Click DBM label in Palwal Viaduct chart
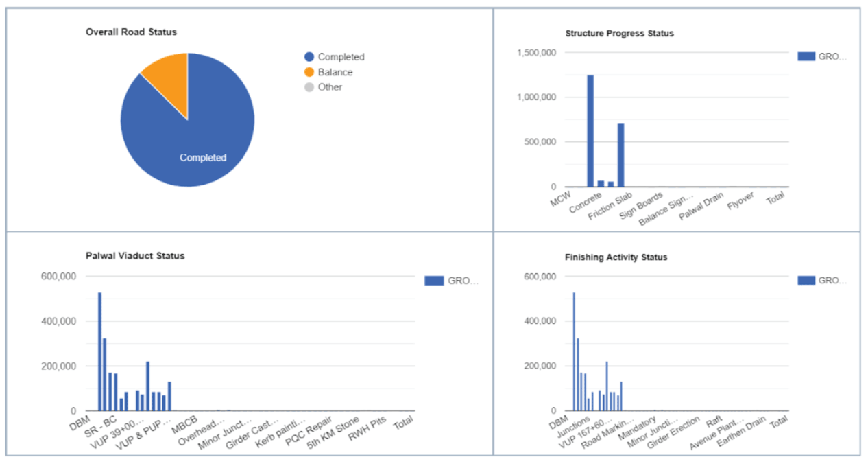 coord(80,423)
